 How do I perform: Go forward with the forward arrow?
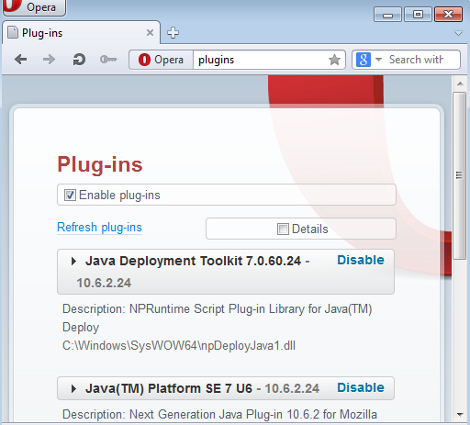tap(49, 60)
